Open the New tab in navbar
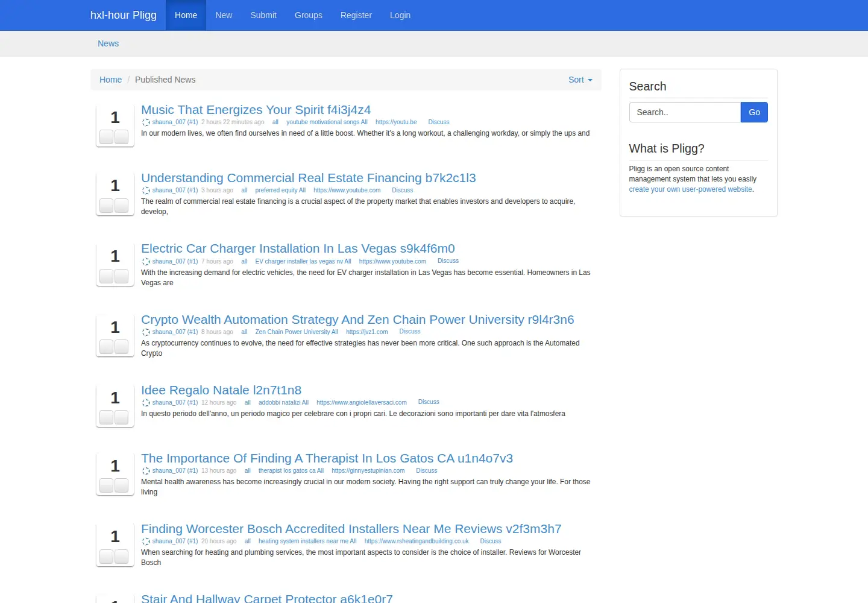868x603 pixels. pyautogui.click(x=224, y=15)
